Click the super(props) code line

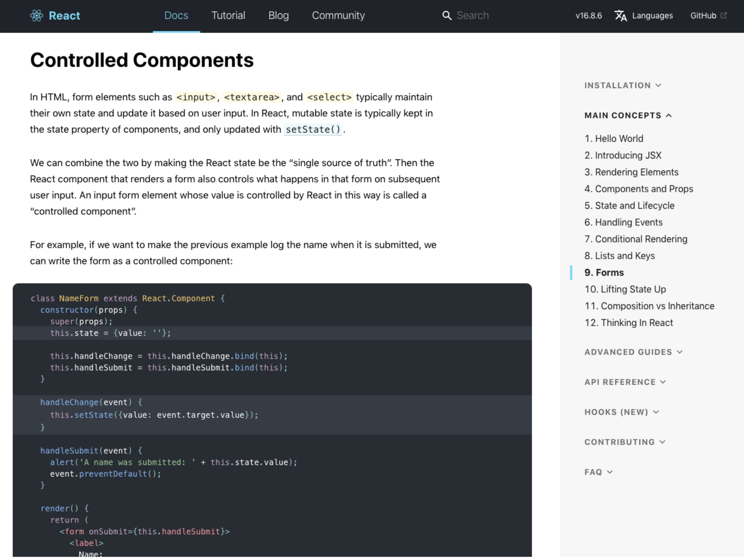click(x=81, y=322)
